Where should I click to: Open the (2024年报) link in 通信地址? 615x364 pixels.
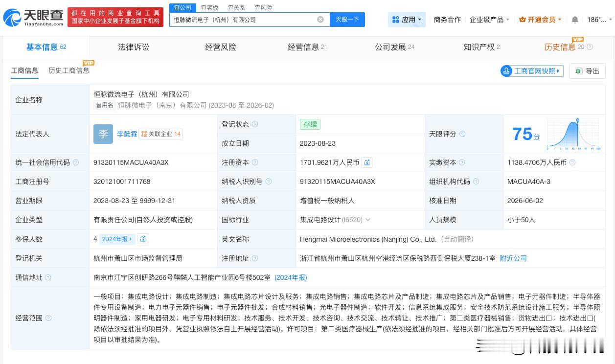click(x=291, y=277)
